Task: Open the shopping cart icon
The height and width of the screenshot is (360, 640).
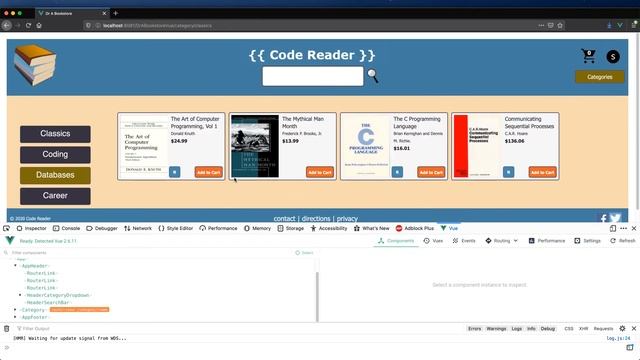Action: 588,56
